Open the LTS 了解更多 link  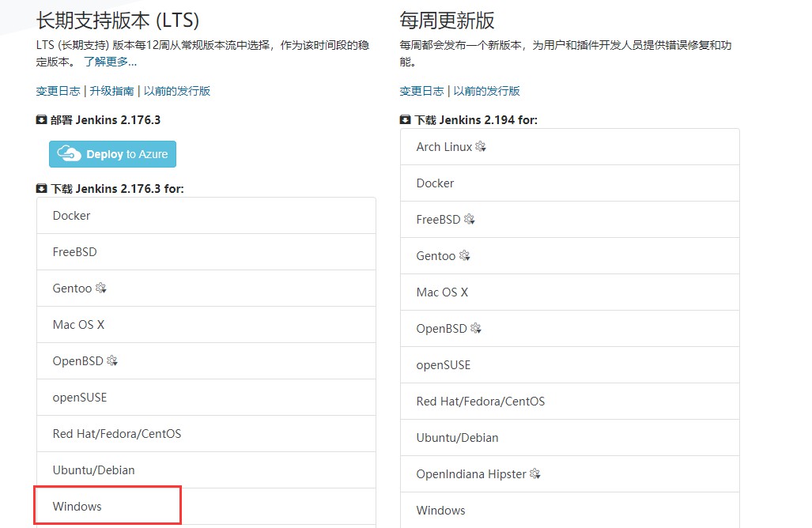111,62
